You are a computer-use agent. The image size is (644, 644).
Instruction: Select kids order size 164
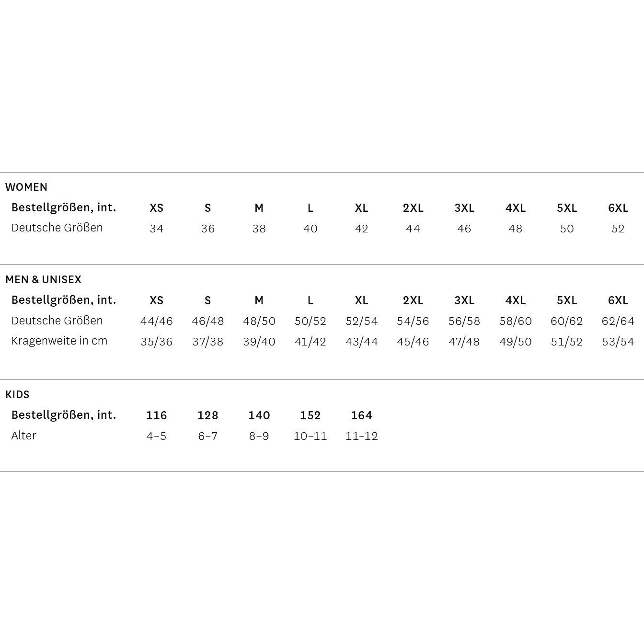tap(362, 415)
